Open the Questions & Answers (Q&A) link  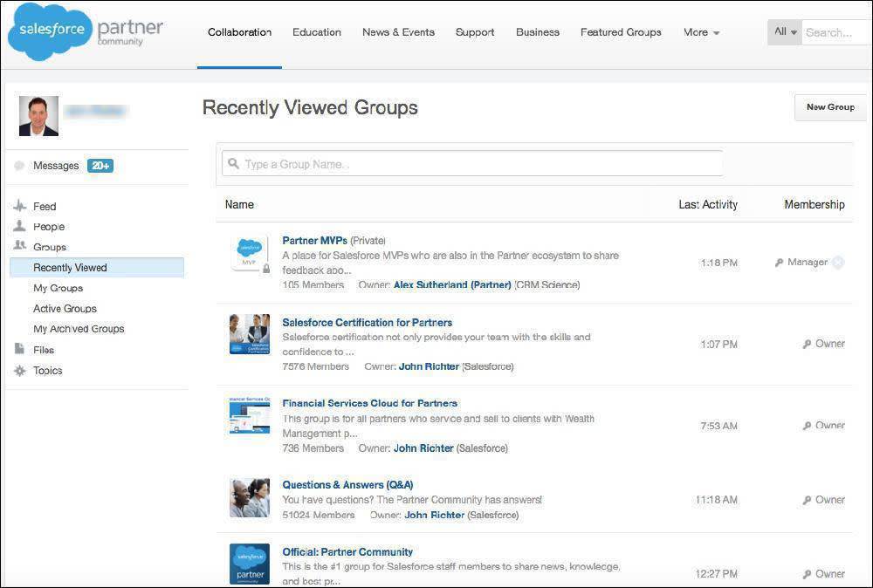tap(347, 484)
